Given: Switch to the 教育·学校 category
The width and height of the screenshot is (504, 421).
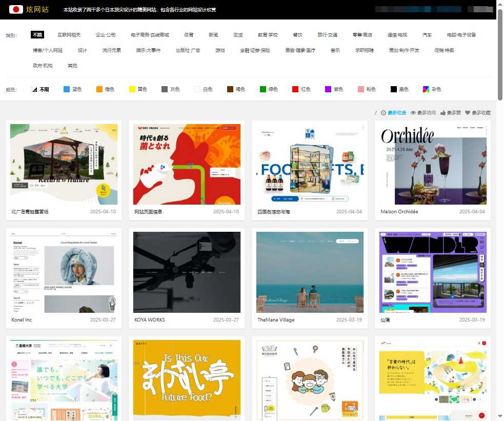Looking at the screenshot, I should [x=268, y=35].
